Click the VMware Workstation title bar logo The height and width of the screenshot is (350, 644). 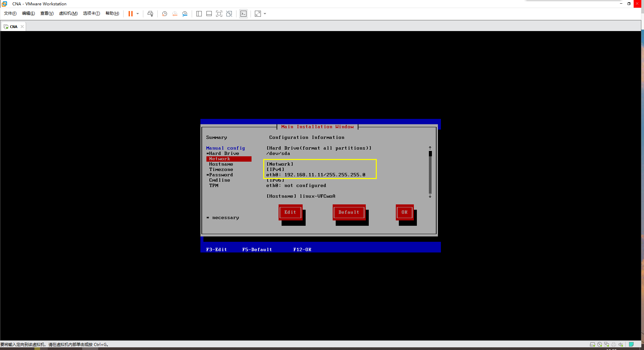(x=4, y=4)
